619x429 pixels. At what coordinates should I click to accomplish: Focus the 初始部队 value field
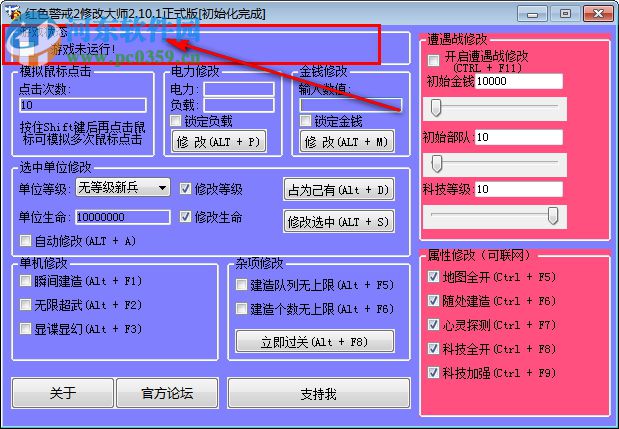[519, 137]
